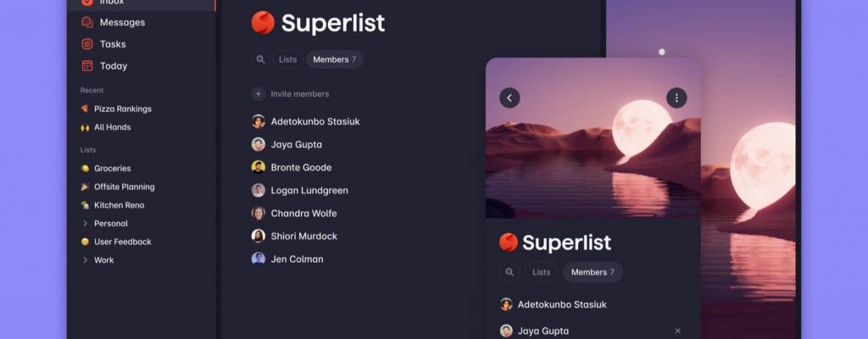Click Jen Colman's avatar
The height and width of the screenshot is (339, 868).
pyautogui.click(x=258, y=258)
